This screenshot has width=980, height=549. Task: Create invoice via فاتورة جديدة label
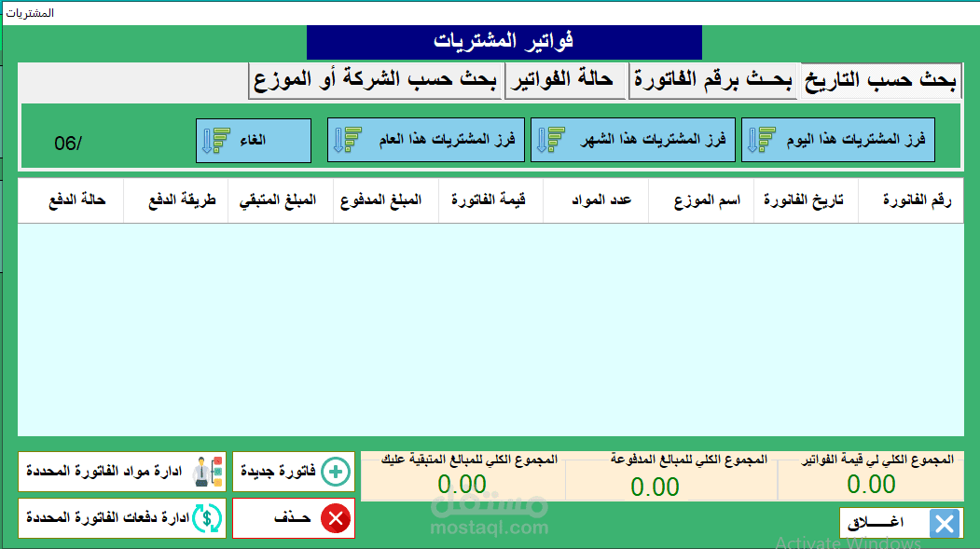tap(278, 471)
